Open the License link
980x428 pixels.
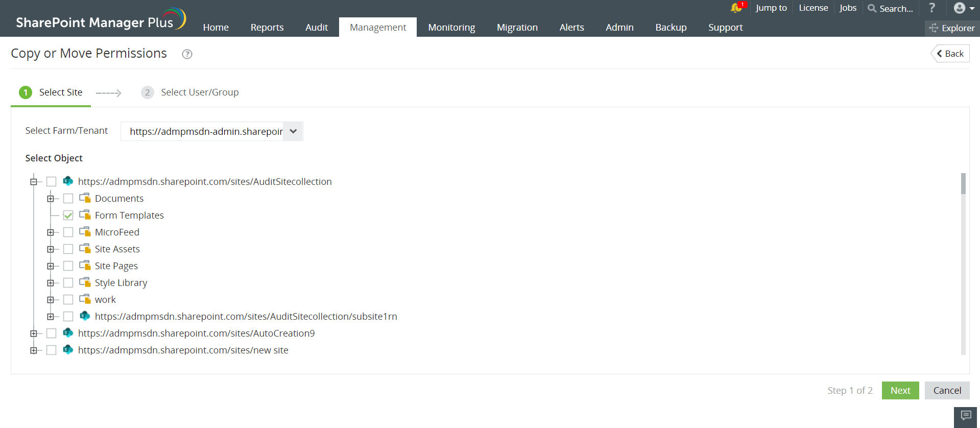tap(814, 8)
